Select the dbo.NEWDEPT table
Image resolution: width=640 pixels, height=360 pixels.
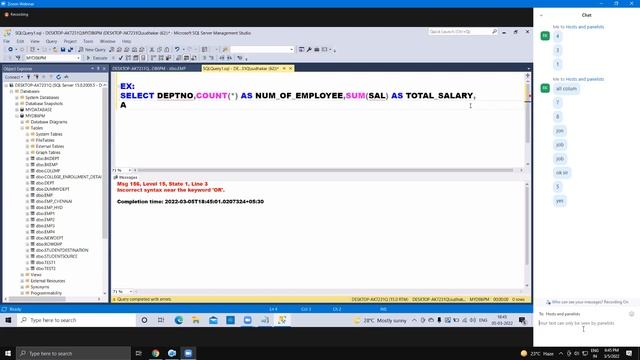pos(49,238)
